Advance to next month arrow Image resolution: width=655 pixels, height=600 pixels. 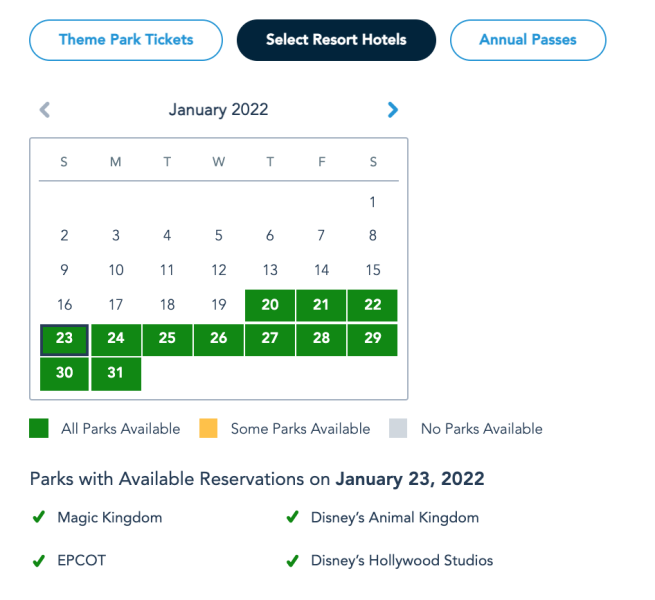click(392, 110)
